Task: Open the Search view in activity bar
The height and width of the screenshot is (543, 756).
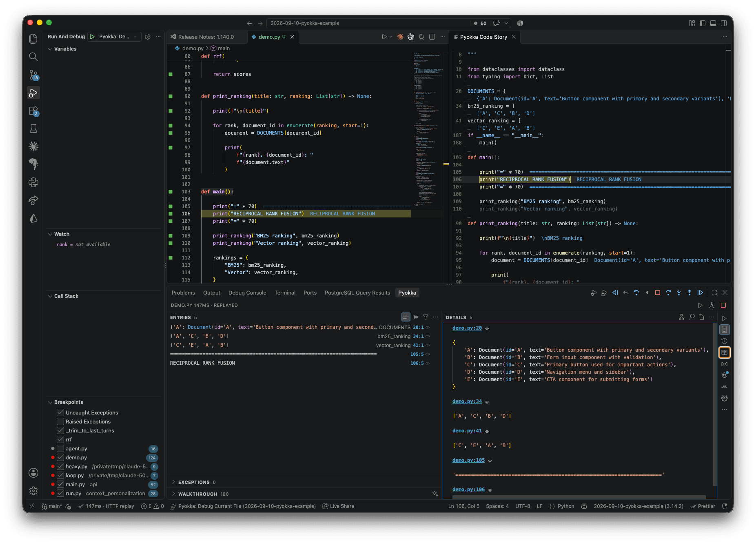Action: 33,57
